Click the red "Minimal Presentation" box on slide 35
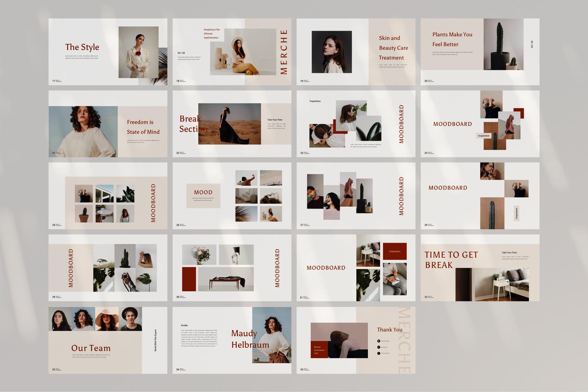This screenshot has height=392, width=588. [319, 349]
